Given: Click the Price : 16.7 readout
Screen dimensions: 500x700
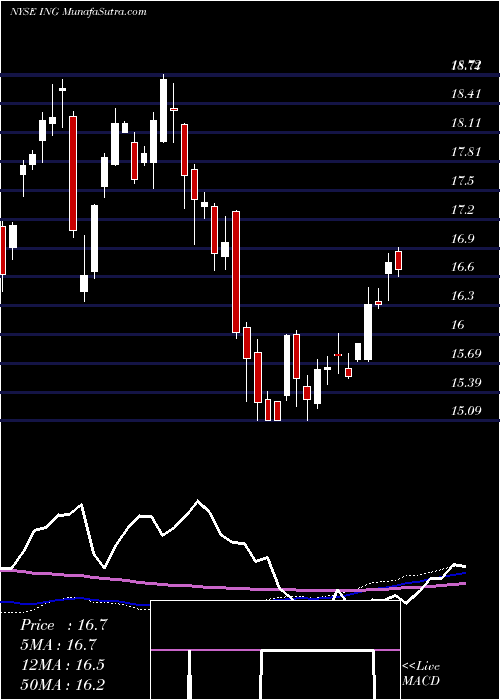Looking at the screenshot, I should point(64,625).
